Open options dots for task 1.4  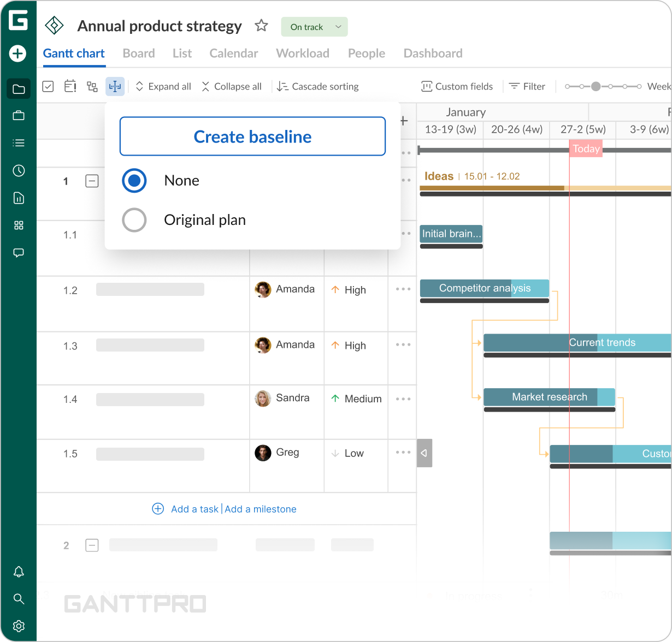point(403,399)
